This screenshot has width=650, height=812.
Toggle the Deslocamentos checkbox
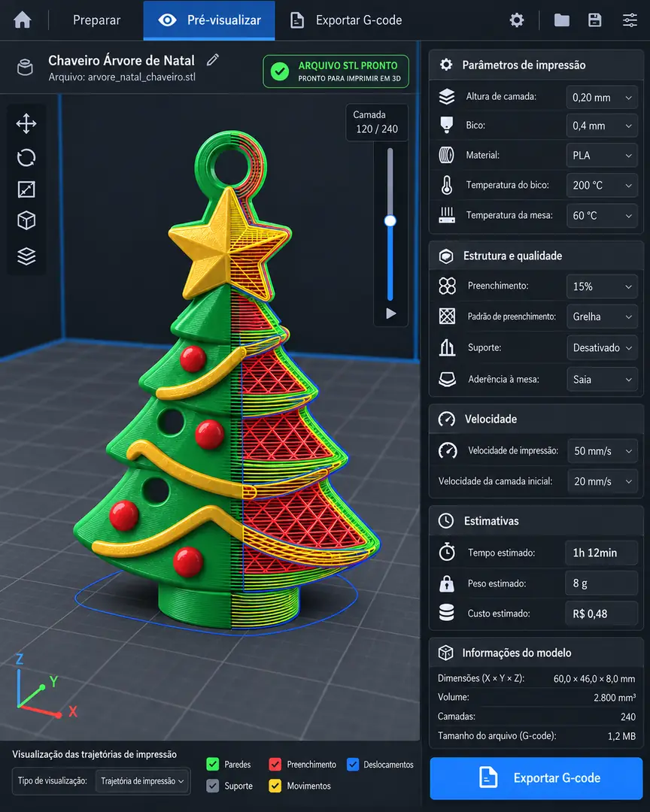[x=353, y=765]
